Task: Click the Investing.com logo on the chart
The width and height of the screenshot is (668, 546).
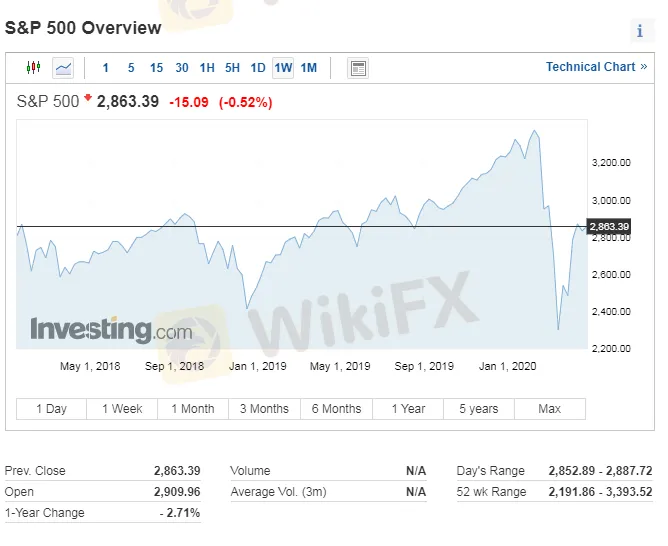Action: [111, 329]
